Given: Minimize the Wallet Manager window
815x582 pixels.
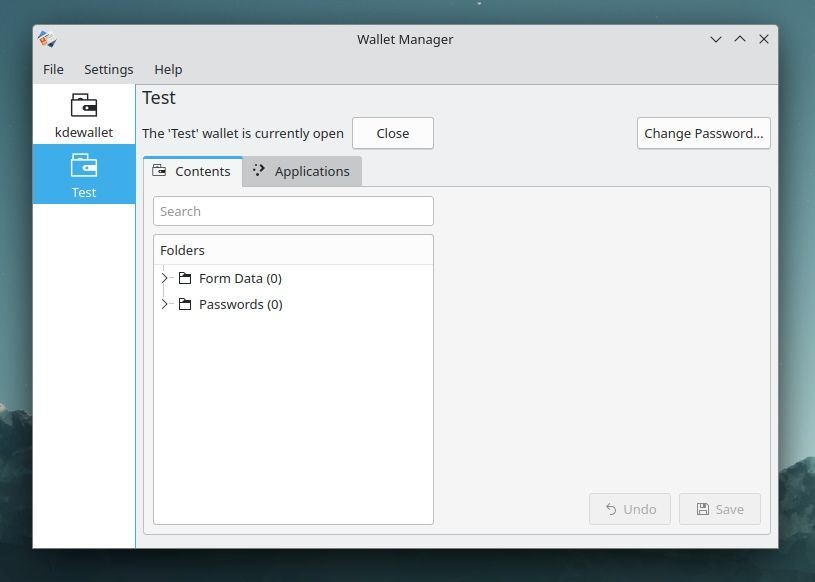Looking at the screenshot, I should point(716,39).
